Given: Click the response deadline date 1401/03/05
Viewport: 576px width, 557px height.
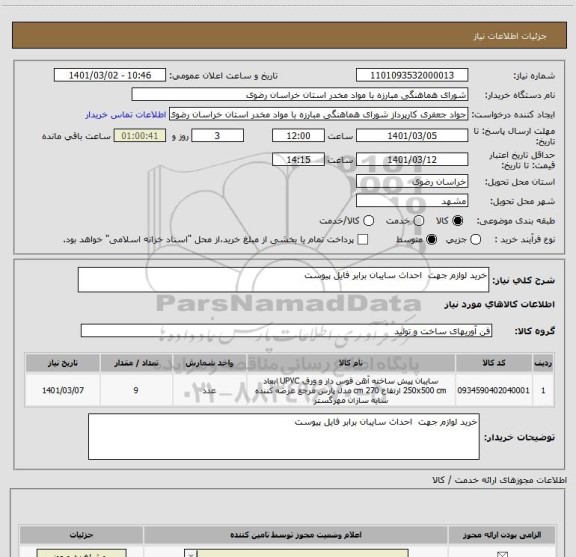Looking at the screenshot, I should 412,136.
